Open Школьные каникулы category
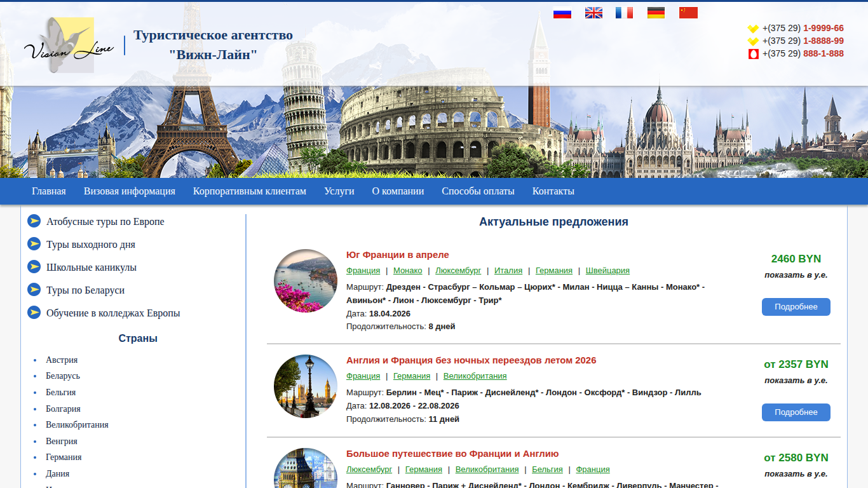Image resolution: width=868 pixels, height=488 pixels. click(x=92, y=268)
